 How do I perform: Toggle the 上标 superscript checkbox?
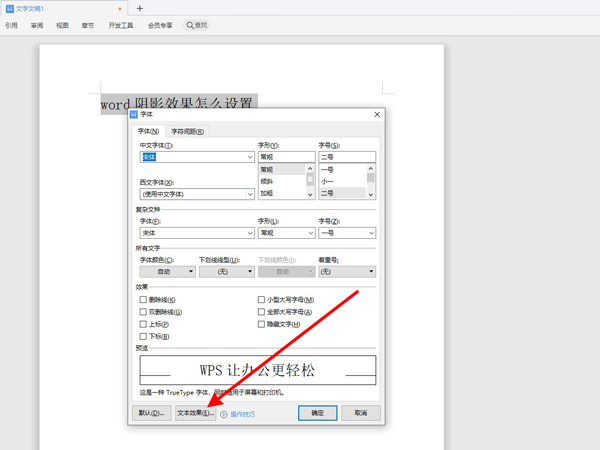tap(143, 325)
